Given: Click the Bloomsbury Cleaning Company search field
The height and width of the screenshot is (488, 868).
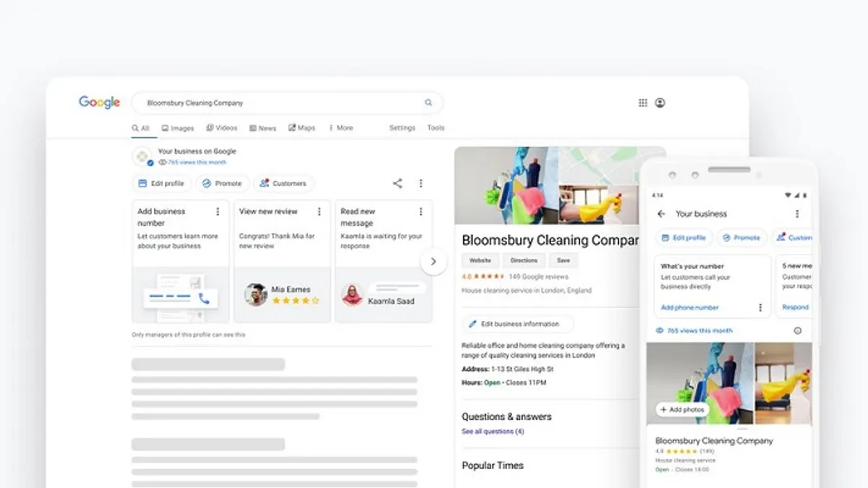Looking at the screenshot, I should [x=287, y=103].
